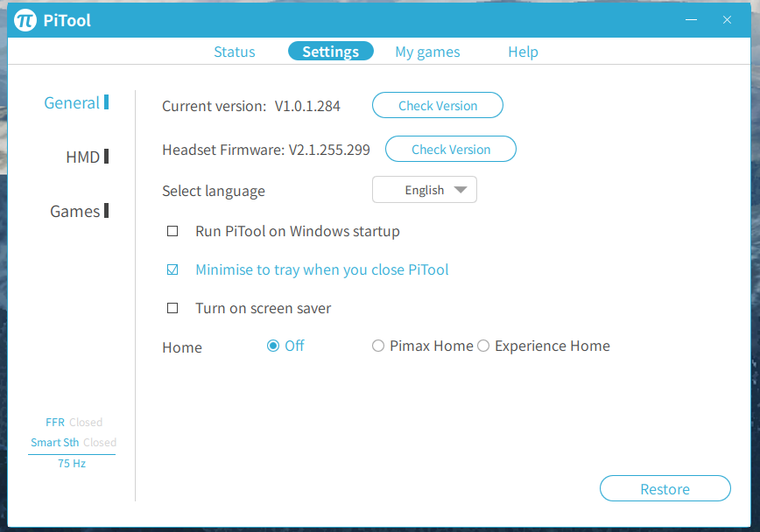Viewport: 760px width, 532px height.
Task: Check Version for Headset Firmware
Action: [451, 149]
